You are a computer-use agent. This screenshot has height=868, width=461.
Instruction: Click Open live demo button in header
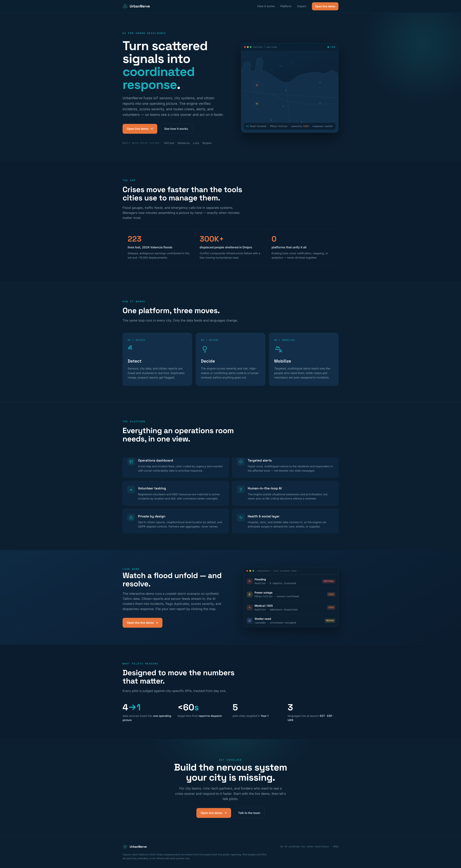[x=325, y=6]
